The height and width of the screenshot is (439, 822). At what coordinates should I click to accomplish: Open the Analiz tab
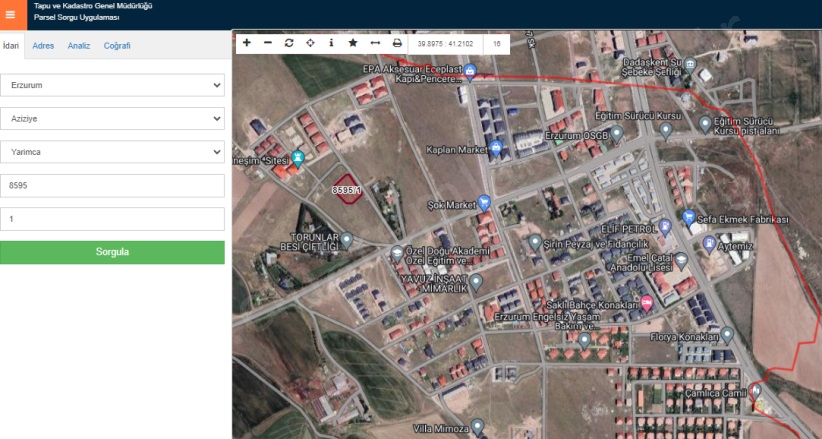(79, 46)
